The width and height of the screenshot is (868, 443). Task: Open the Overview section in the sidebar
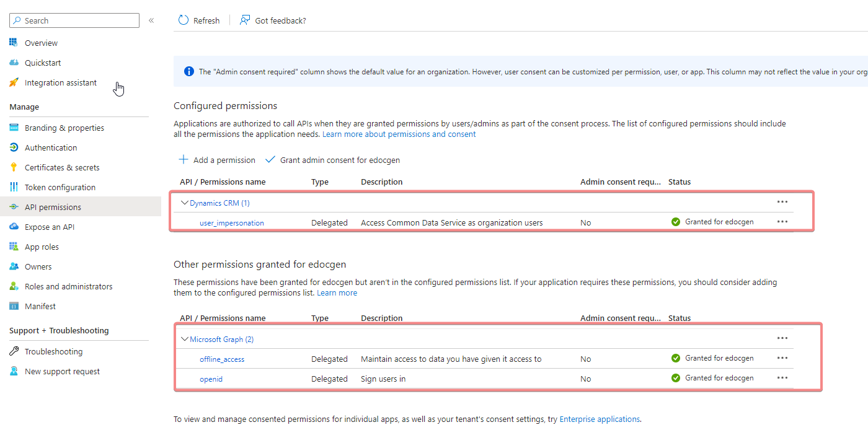click(40, 42)
